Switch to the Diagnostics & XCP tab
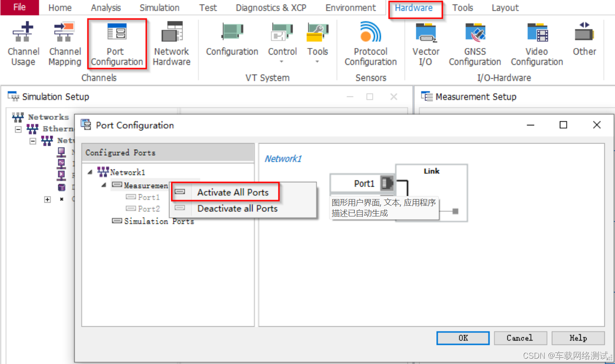Screen dimensions: 615x364 [x=271, y=8]
